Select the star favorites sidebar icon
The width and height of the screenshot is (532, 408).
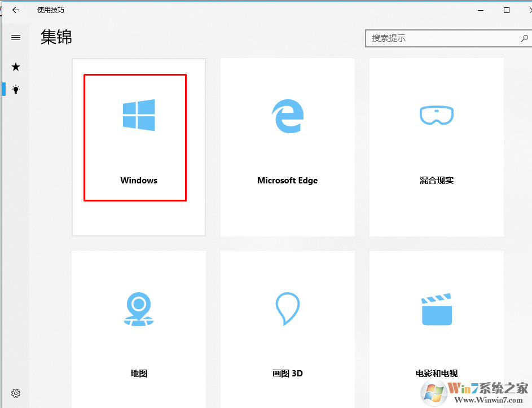click(16, 67)
